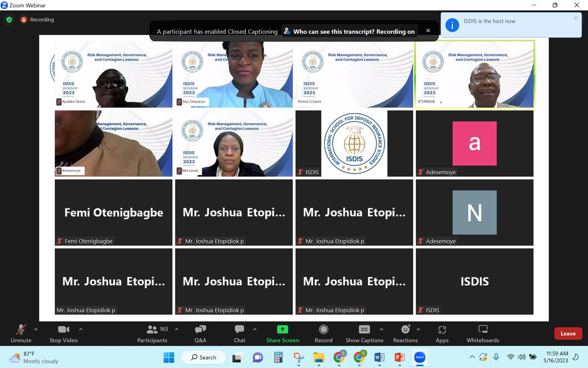Expand arrow beside Participants count
Viewport: 588px width, 368px height.
pyautogui.click(x=176, y=329)
